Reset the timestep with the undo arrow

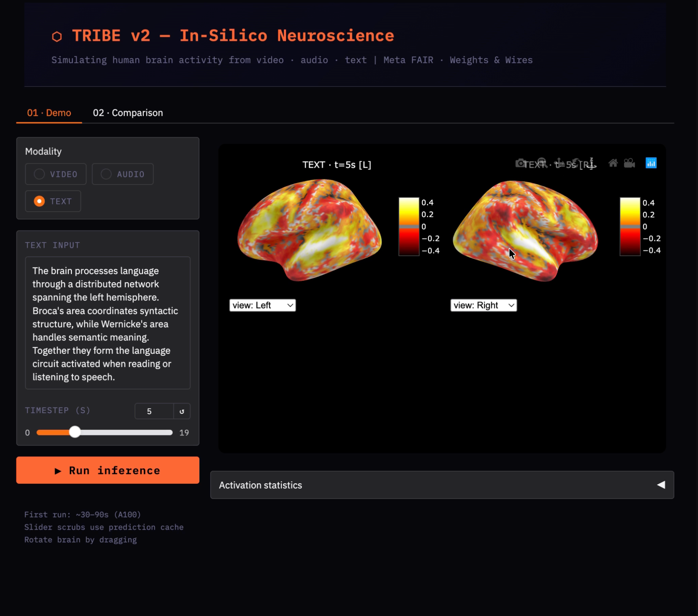(x=182, y=411)
